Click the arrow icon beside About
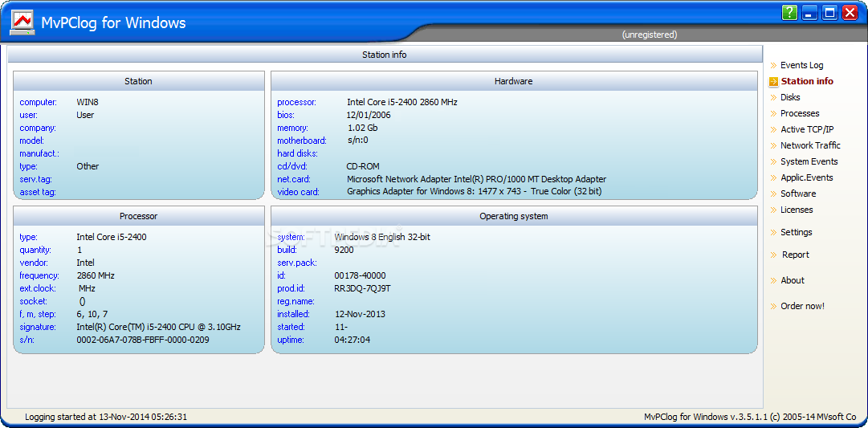The height and width of the screenshot is (428, 868). (773, 281)
